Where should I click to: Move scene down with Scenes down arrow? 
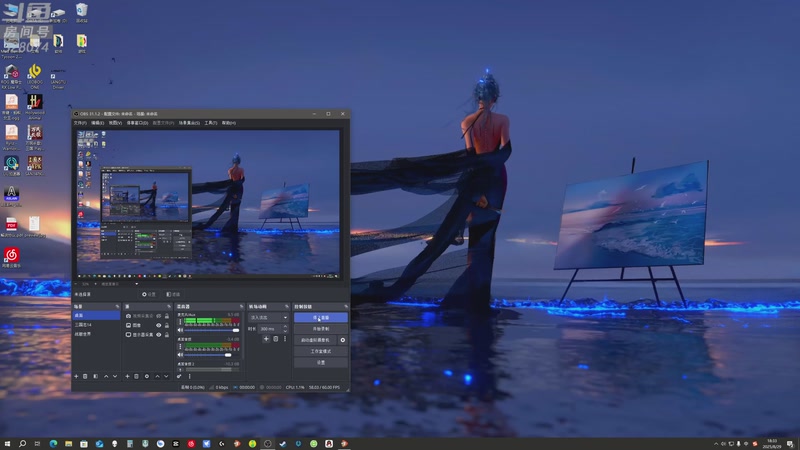[115, 377]
